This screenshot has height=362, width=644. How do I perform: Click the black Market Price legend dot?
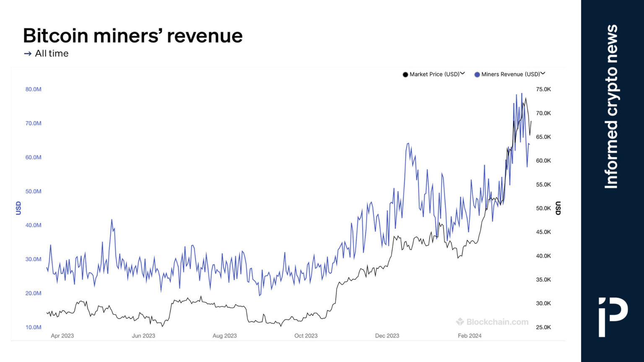click(x=405, y=75)
